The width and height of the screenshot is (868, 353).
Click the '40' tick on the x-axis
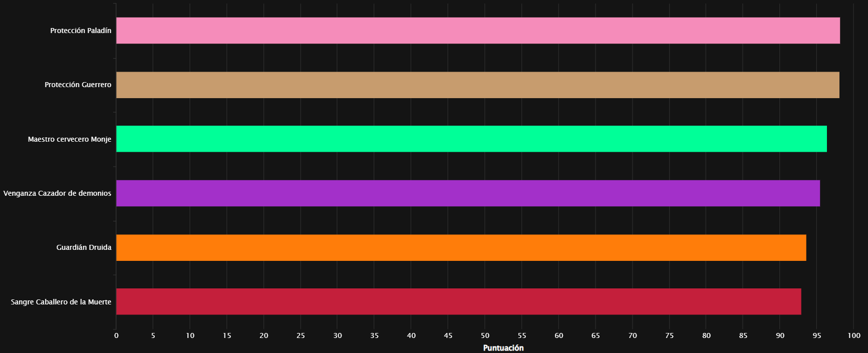coord(411,335)
